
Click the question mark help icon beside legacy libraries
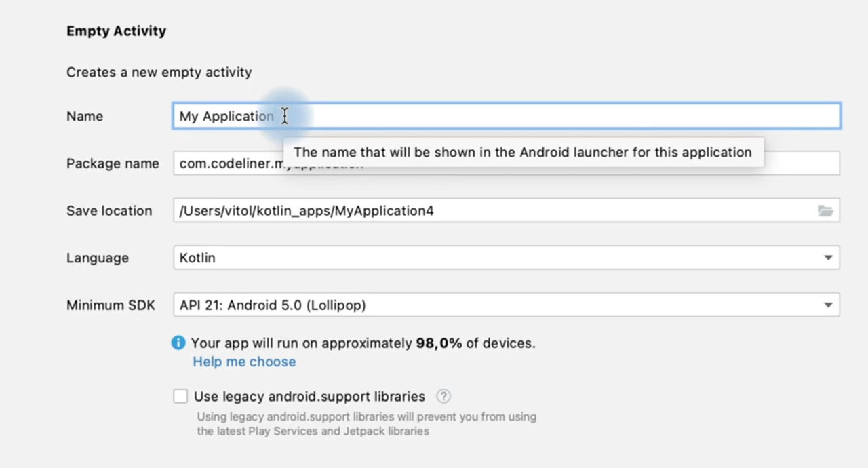tap(443, 396)
